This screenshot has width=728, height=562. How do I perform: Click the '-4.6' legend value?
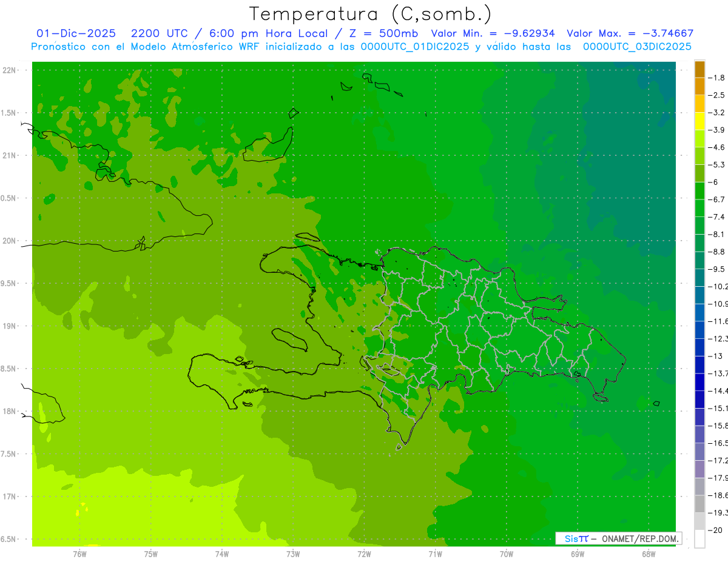pyautogui.click(x=716, y=147)
